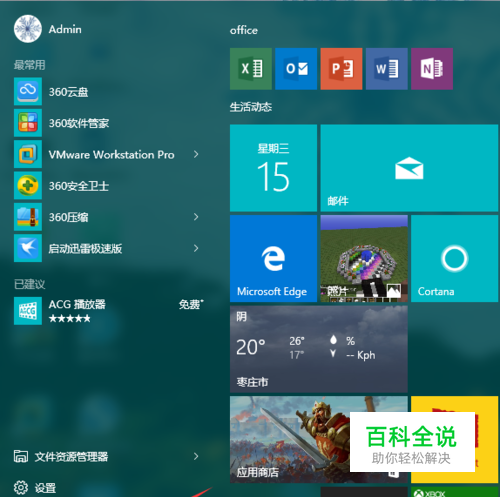Open the Cortana tile
The image size is (500, 497).
click(455, 258)
